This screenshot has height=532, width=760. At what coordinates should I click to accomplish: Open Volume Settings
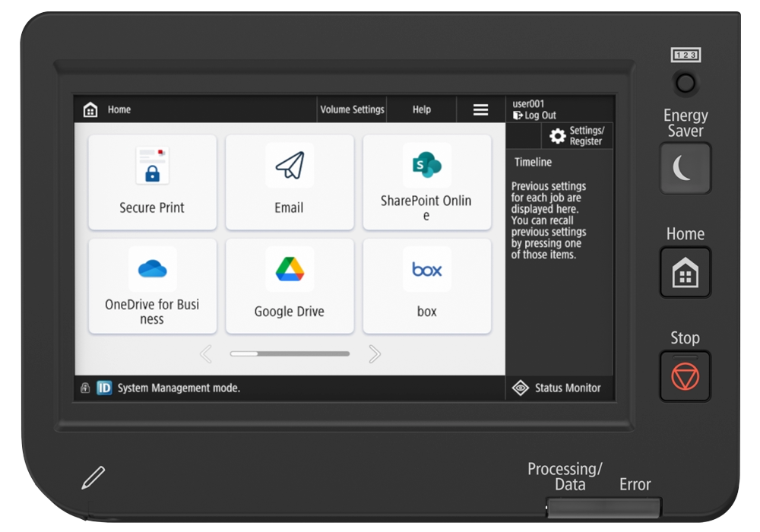(352, 109)
